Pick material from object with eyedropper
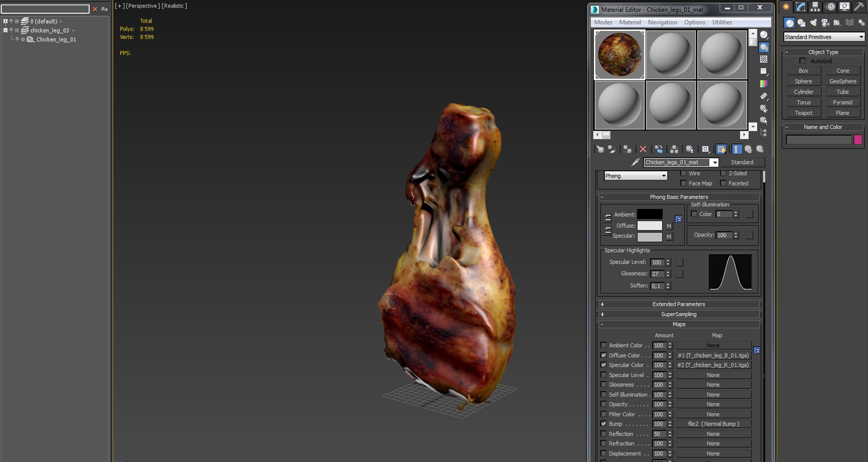Screen dimensions: 868x462 click(636, 162)
